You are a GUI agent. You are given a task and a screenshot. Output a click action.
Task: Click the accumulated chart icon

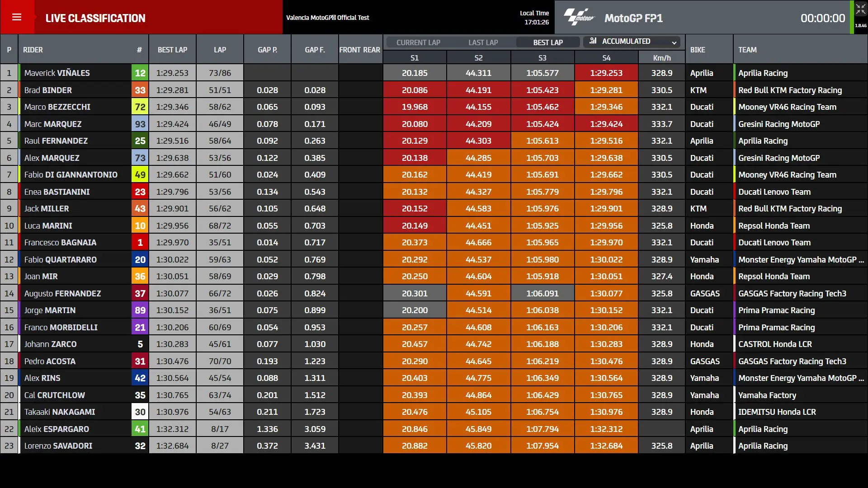click(593, 41)
